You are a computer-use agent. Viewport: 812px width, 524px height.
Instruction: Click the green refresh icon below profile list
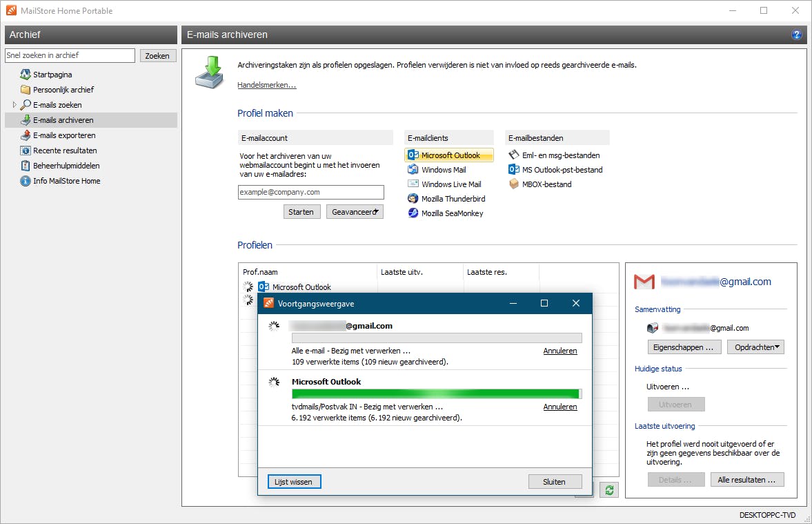609,489
